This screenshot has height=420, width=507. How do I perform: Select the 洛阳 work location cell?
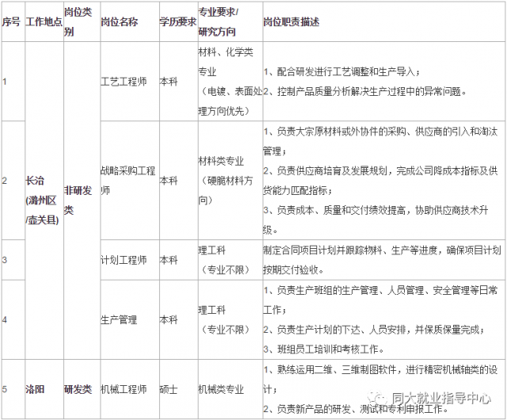coord(36,389)
